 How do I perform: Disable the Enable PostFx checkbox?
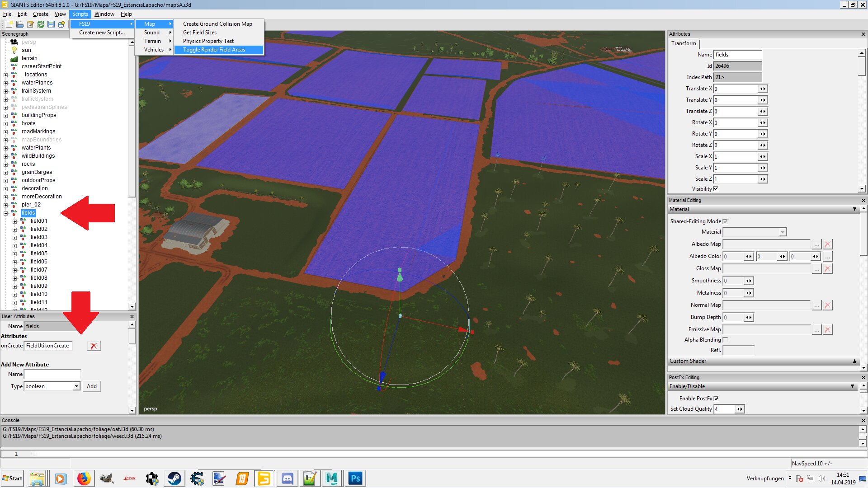click(x=716, y=399)
